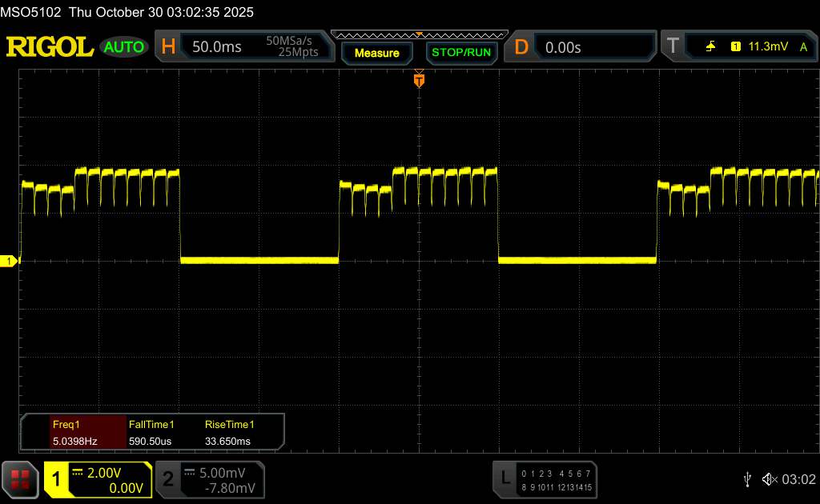
Task: Open the delay D icon
Action: [x=521, y=47]
